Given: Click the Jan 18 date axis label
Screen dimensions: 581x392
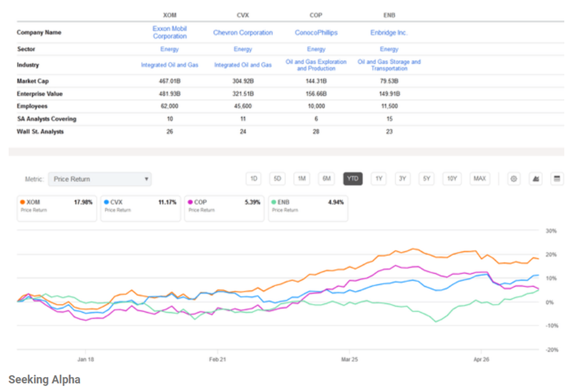Looking at the screenshot, I should point(86,359).
